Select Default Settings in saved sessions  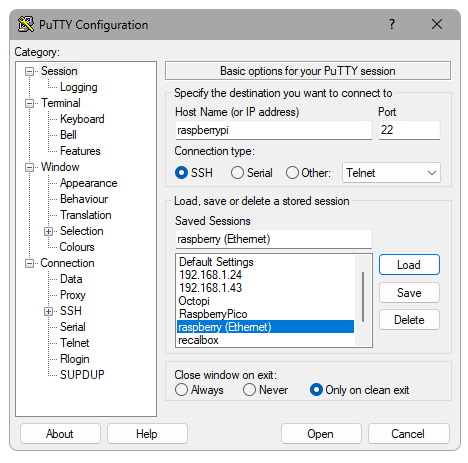click(266, 262)
